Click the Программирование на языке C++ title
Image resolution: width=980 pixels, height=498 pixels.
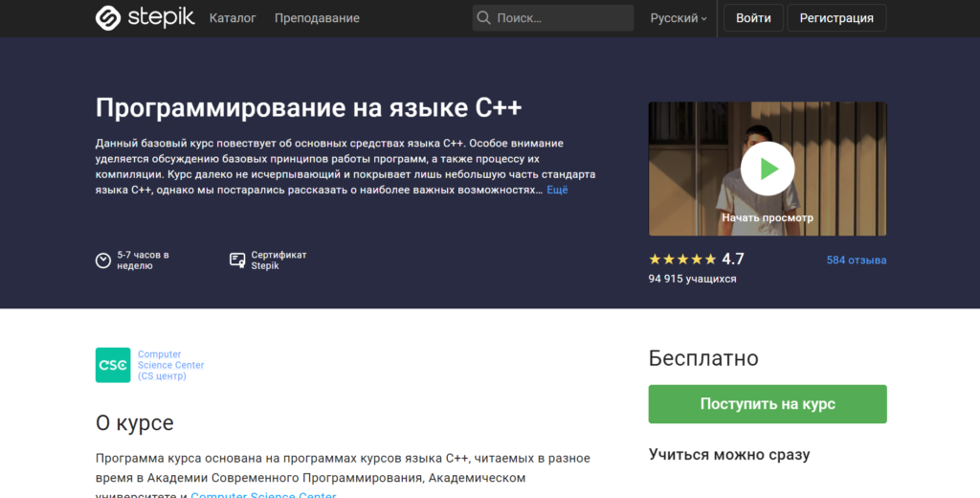(x=309, y=105)
